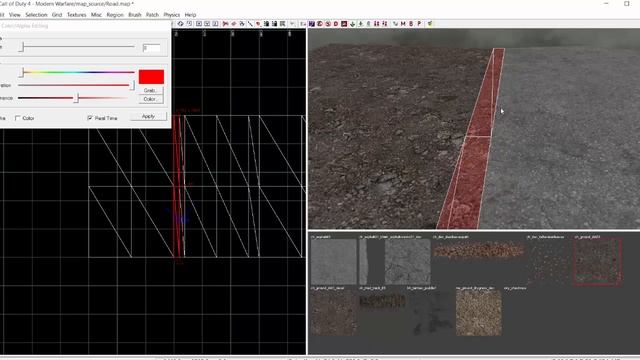
Task: Open the Textures menu
Action: pos(76,15)
